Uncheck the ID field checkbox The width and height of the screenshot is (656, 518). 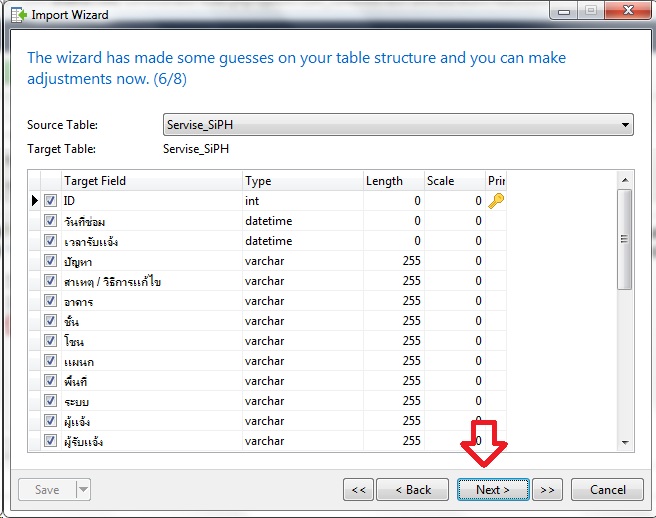tap(50, 201)
